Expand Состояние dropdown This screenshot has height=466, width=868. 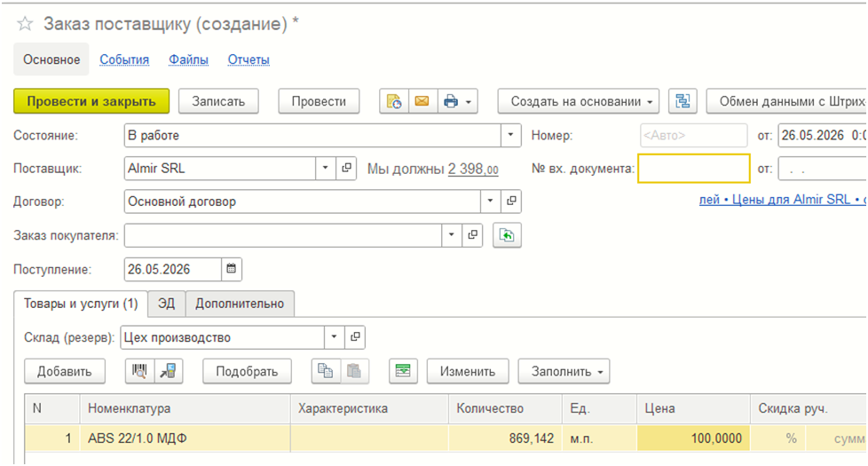[x=510, y=135]
